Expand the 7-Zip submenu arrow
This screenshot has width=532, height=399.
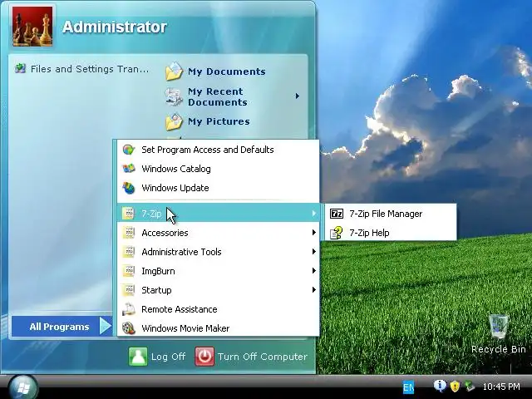pos(314,214)
